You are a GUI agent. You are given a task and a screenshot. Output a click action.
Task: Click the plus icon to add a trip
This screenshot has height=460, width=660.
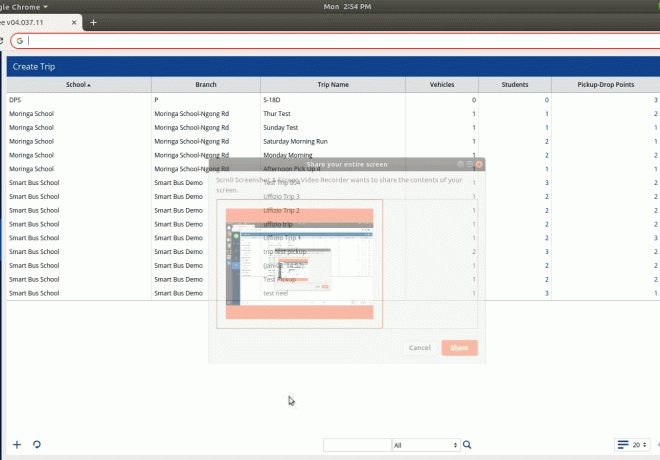point(16,444)
